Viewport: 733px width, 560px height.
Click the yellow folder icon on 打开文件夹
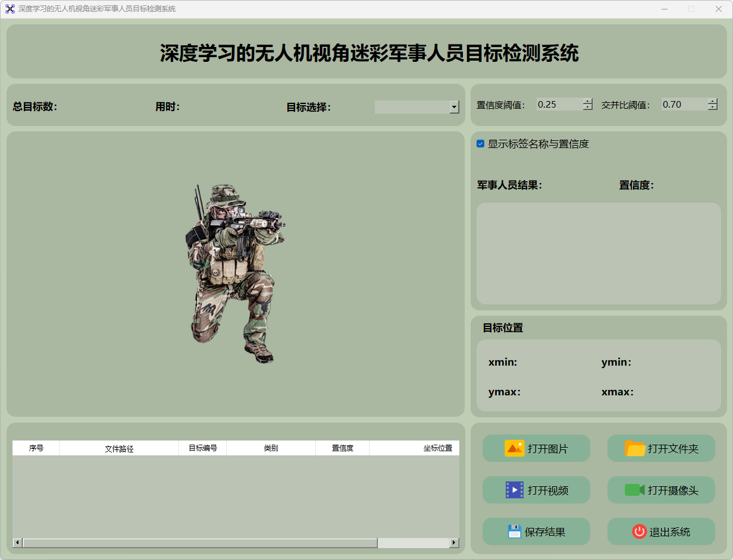(635, 448)
